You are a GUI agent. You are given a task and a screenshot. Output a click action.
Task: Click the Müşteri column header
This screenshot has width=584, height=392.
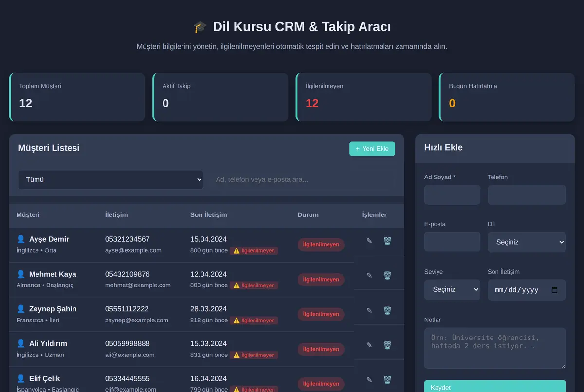28,215
